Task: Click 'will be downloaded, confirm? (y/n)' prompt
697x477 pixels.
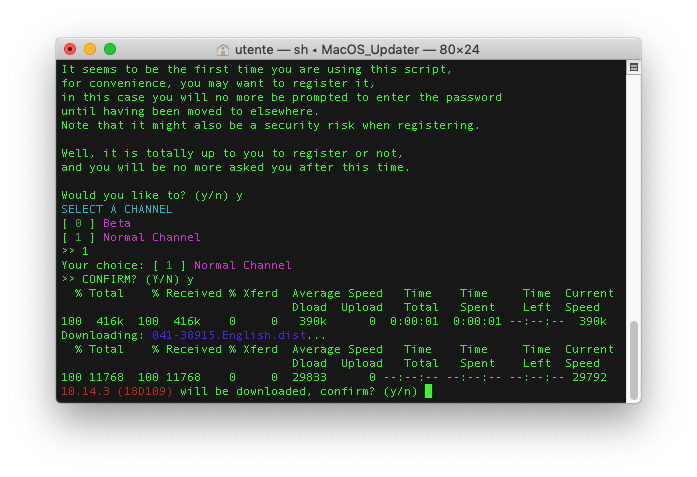Action: [299, 391]
